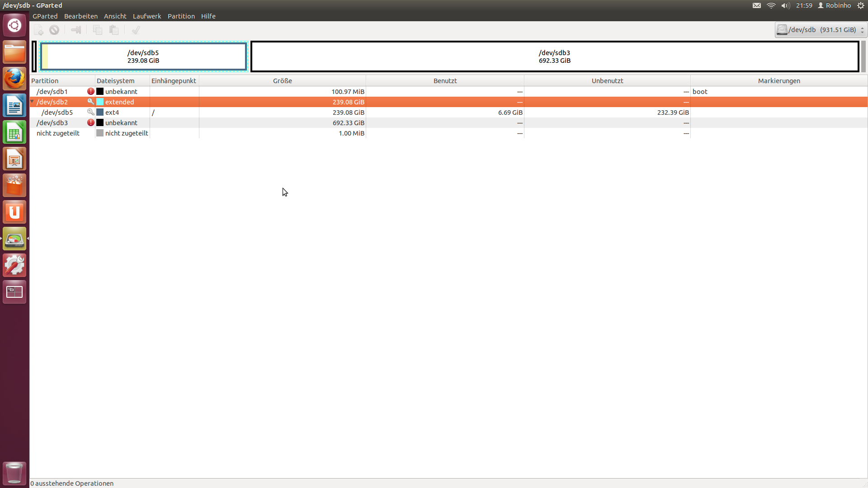Click the Dateisystem column header
Viewport: 868px width, 488px height.
pos(116,81)
